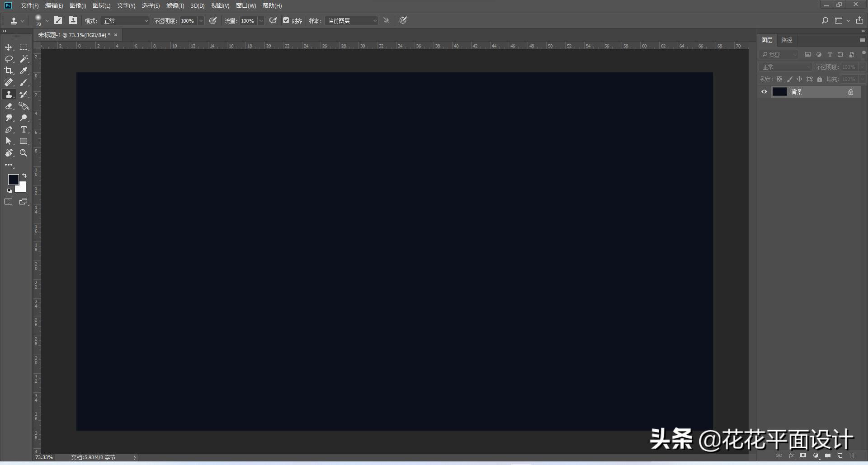Click the delete layer trash button
This screenshot has width=868, height=465.
[x=852, y=456]
